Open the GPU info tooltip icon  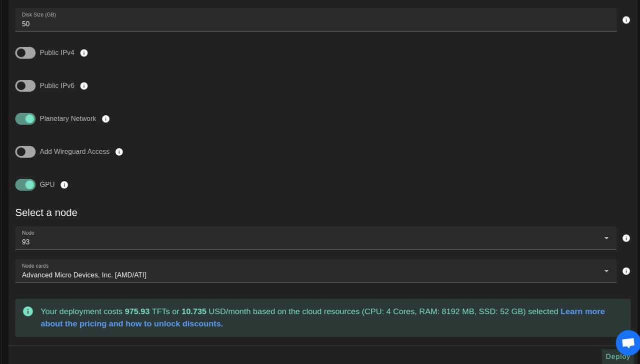click(x=64, y=184)
